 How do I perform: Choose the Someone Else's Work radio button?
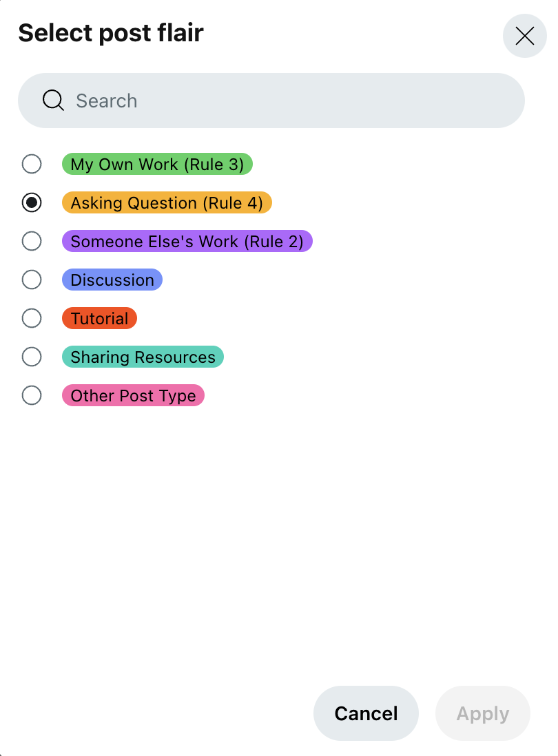click(x=32, y=242)
